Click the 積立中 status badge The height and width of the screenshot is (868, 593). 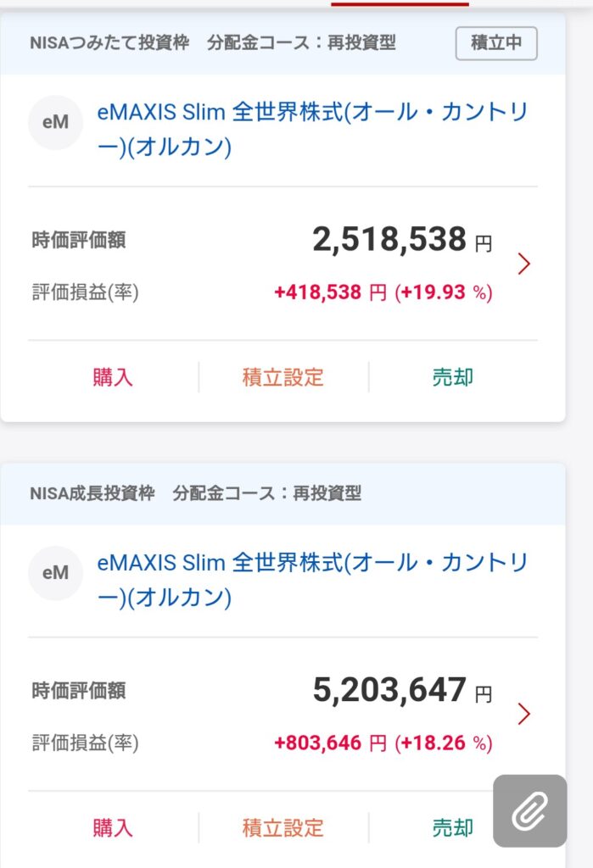496,43
